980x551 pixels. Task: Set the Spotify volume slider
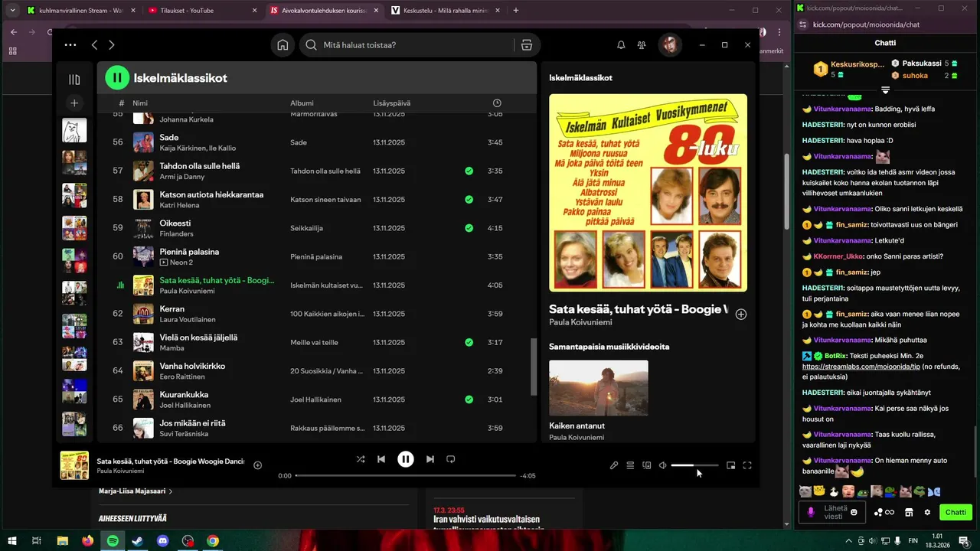click(694, 465)
